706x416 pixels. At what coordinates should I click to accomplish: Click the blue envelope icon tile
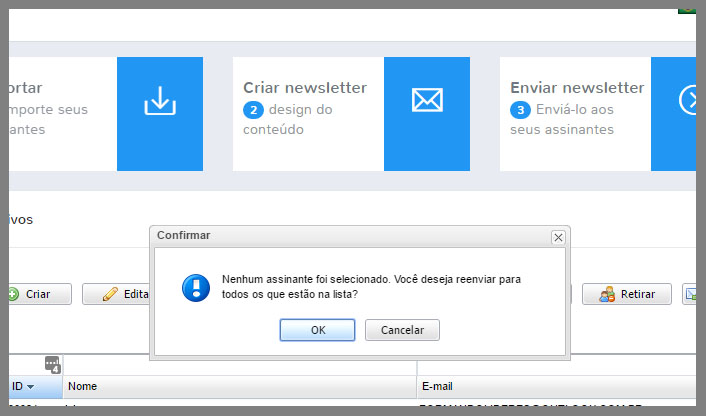[x=427, y=114]
